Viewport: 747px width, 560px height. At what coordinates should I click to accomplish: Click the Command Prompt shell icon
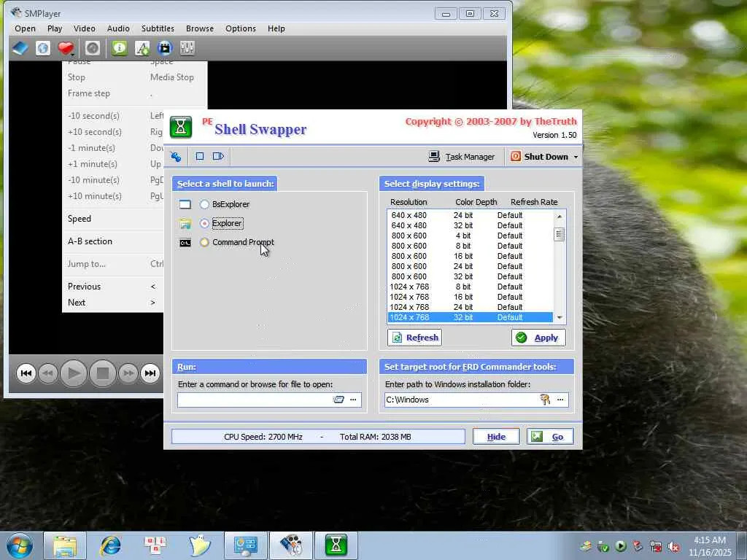coord(185,243)
